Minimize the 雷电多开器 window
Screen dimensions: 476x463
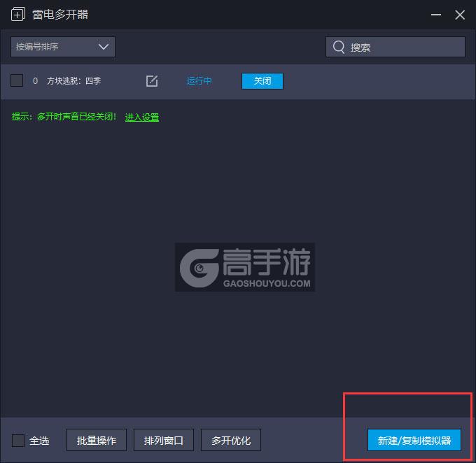[436, 15]
